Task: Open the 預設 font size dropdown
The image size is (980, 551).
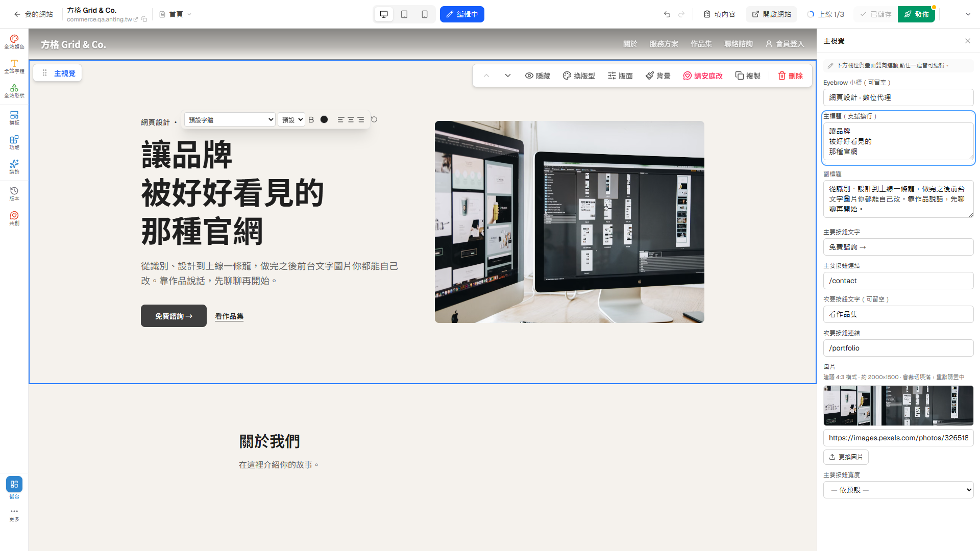Action: tap(291, 119)
